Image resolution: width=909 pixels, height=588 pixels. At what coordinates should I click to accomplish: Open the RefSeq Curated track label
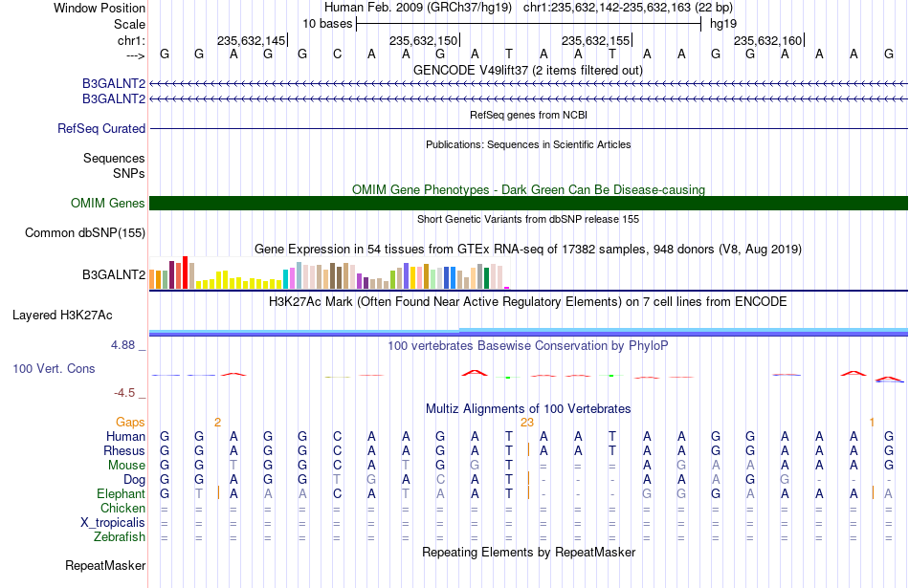point(101,129)
